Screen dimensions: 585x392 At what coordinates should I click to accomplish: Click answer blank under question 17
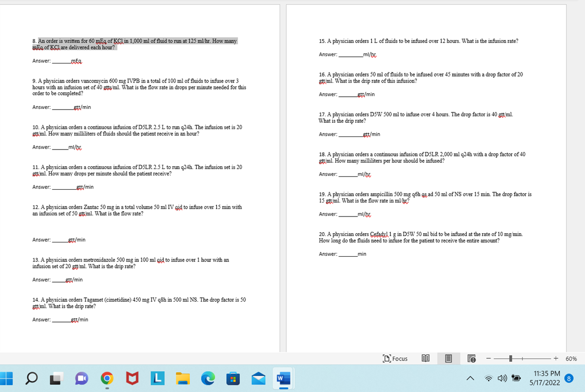(351, 134)
